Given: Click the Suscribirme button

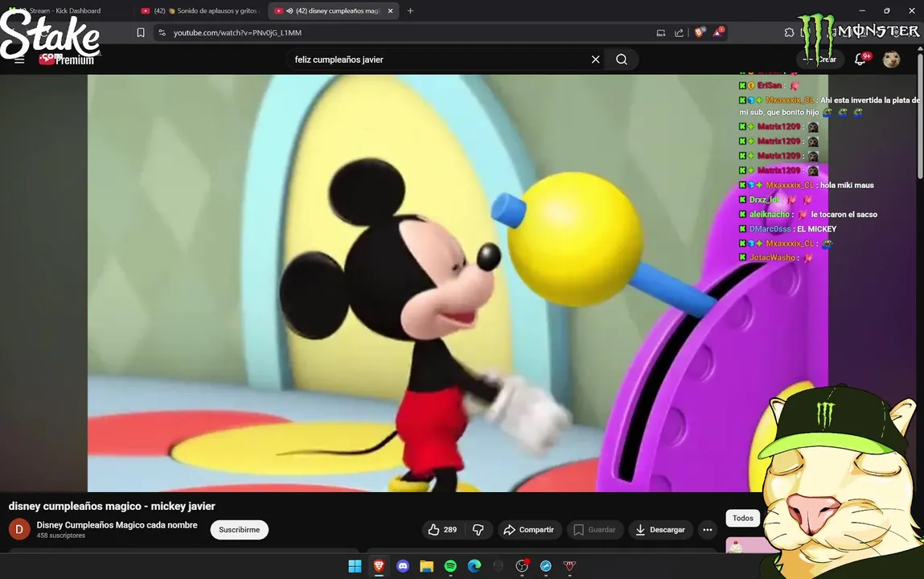Looking at the screenshot, I should click(x=240, y=529).
